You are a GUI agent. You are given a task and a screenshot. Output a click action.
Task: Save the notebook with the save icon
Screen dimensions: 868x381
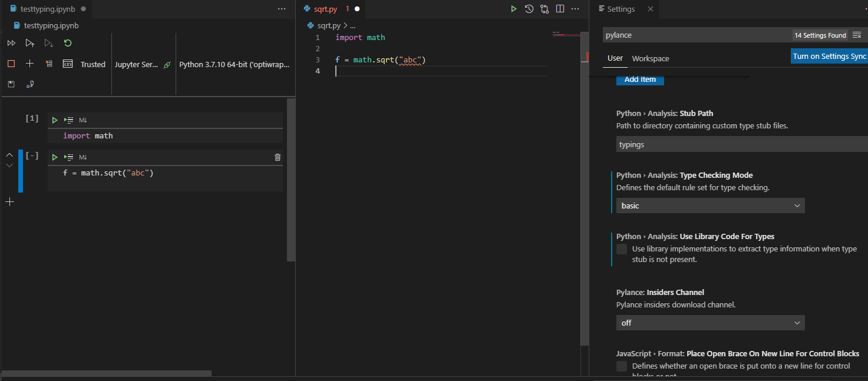click(x=11, y=84)
